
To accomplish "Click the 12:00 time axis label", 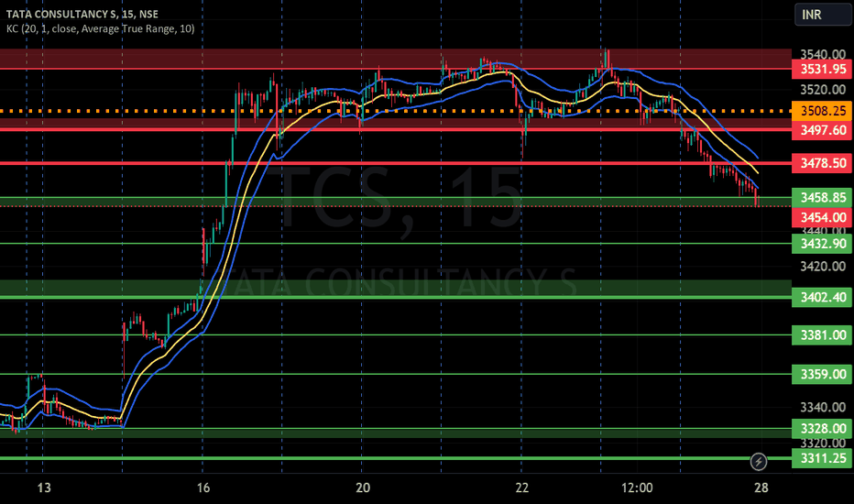I will point(637,488).
